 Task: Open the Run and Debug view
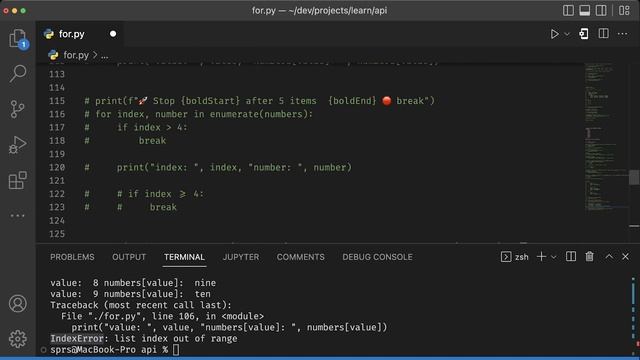coord(18,145)
